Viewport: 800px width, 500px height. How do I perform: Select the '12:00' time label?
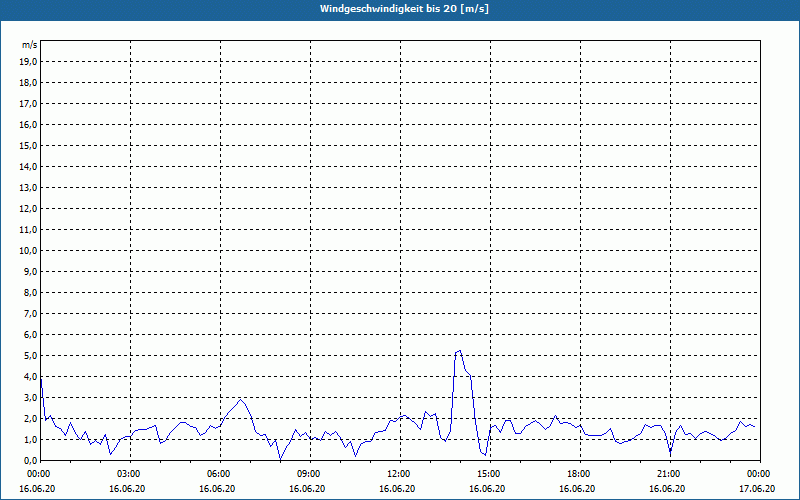[x=400, y=474]
